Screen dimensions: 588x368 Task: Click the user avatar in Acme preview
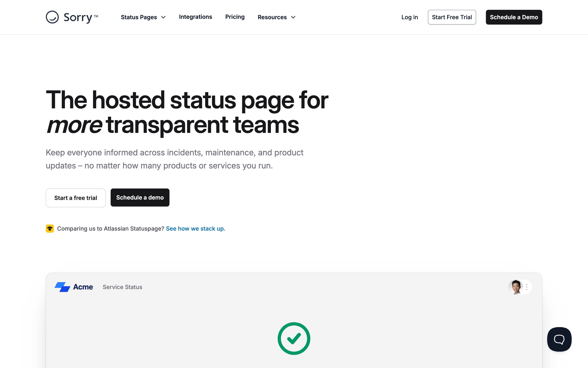[x=515, y=287]
